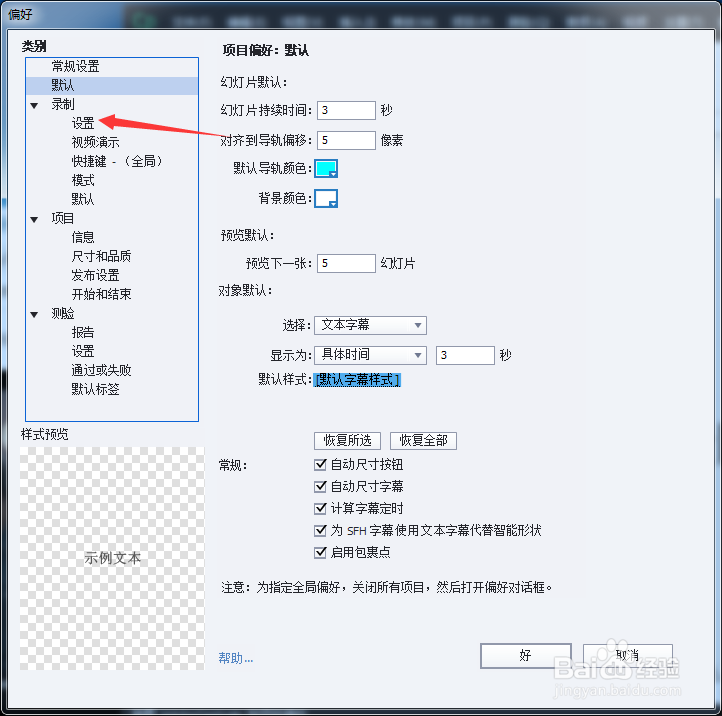This screenshot has width=722, height=716.
Task: Collapse the 录制 category triangle
Action: [34, 105]
